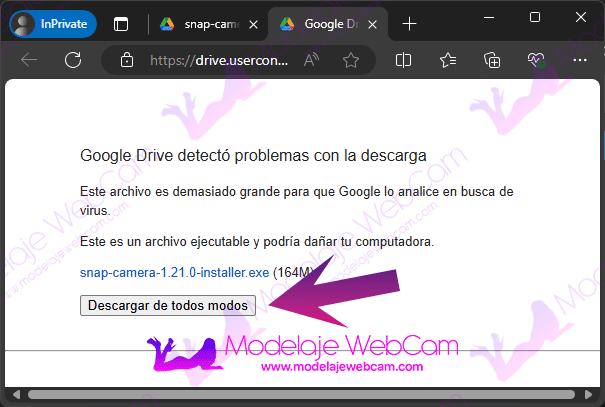Click the horizontal scrollbar thumb

pyautogui.click(x=301, y=394)
